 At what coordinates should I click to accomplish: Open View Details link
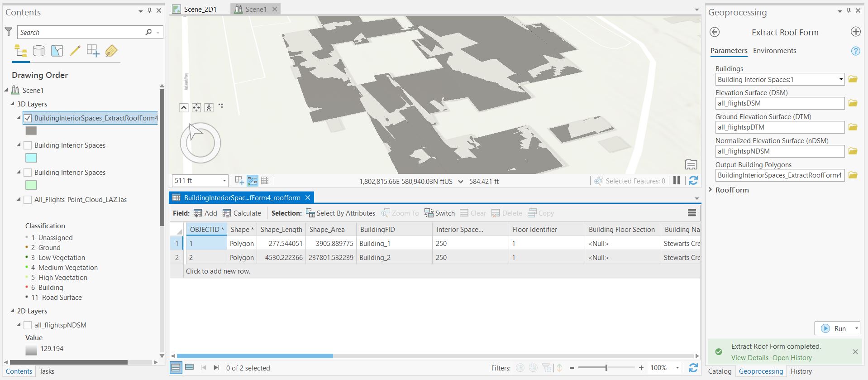click(749, 357)
